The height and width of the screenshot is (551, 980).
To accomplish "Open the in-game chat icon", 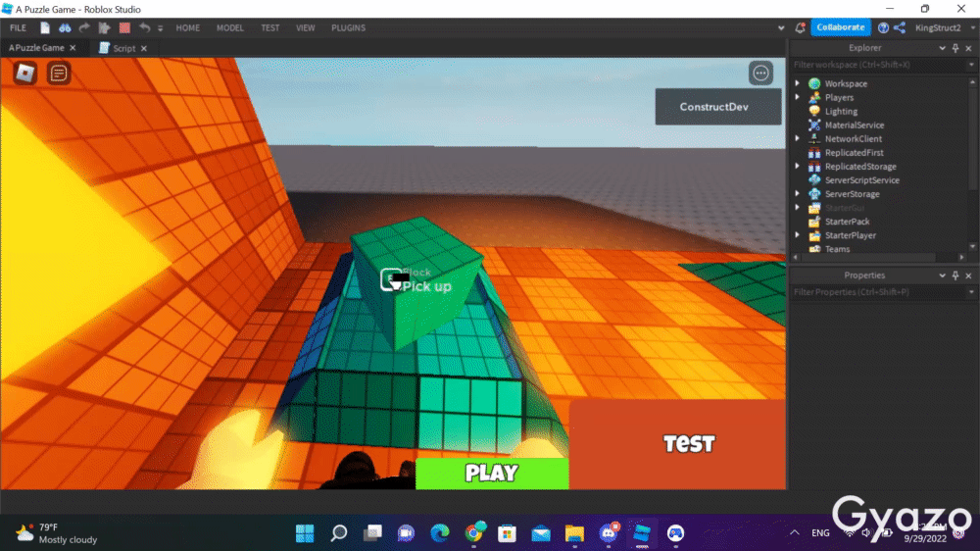I will [x=58, y=74].
